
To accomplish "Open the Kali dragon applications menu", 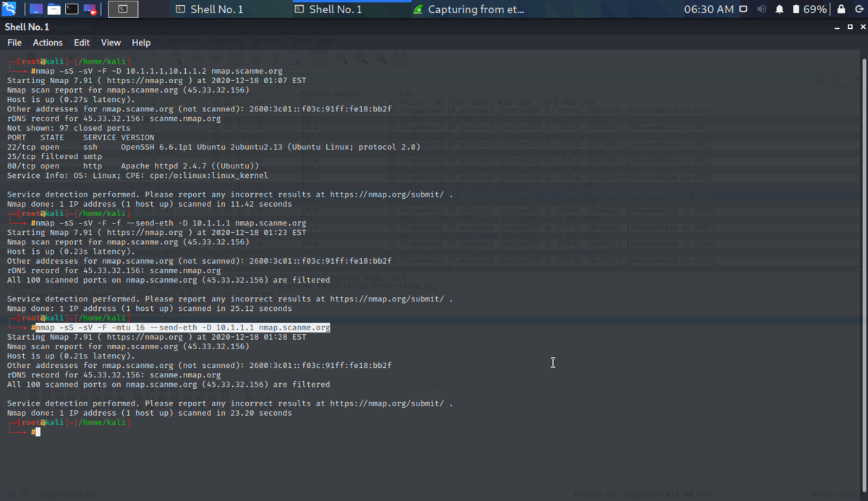I will (x=9, y=9).
